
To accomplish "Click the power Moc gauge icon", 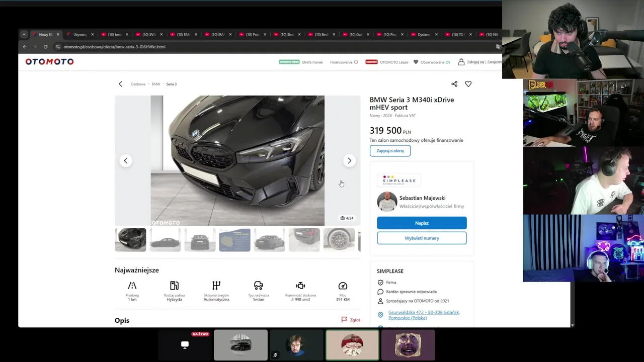I will [x=343, y=286].
